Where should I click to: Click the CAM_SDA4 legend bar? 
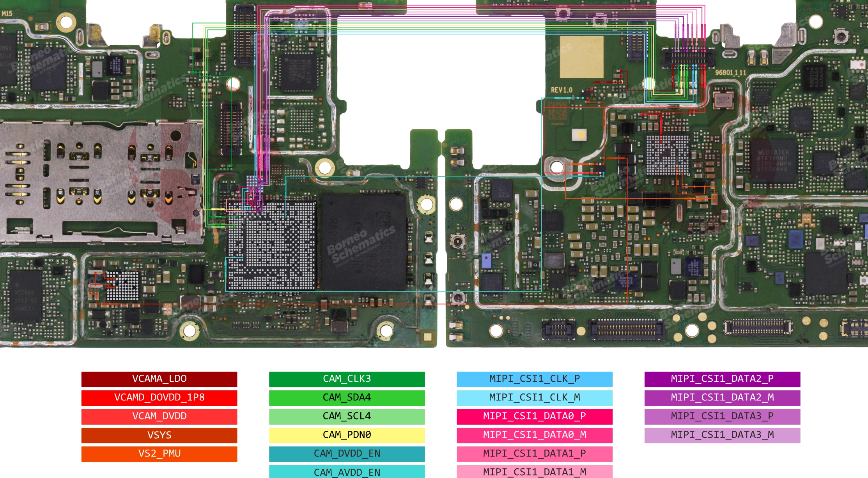pyautogui.click(x=347, y=398)
